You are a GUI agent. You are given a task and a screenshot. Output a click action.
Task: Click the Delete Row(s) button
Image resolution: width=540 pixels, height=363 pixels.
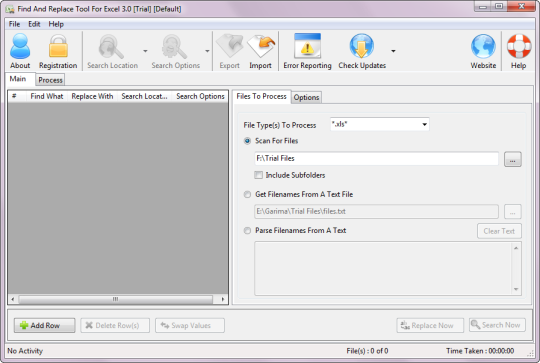point(115,325)
